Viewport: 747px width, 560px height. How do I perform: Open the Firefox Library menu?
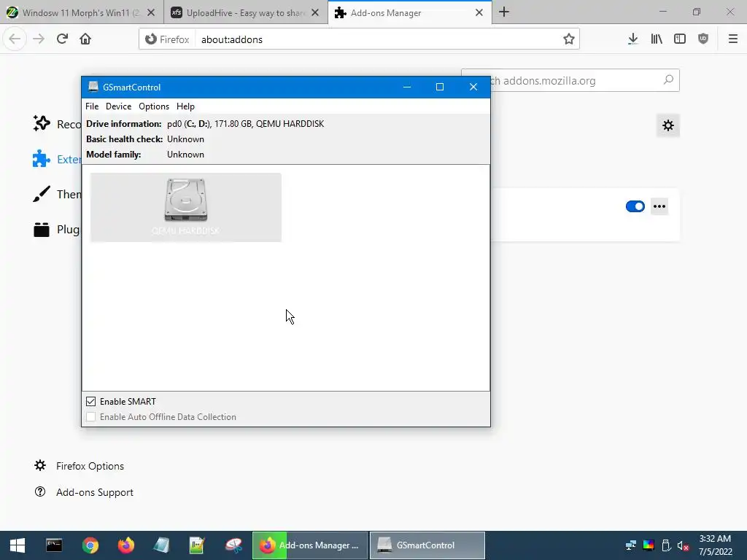click(x=657, y=39)
